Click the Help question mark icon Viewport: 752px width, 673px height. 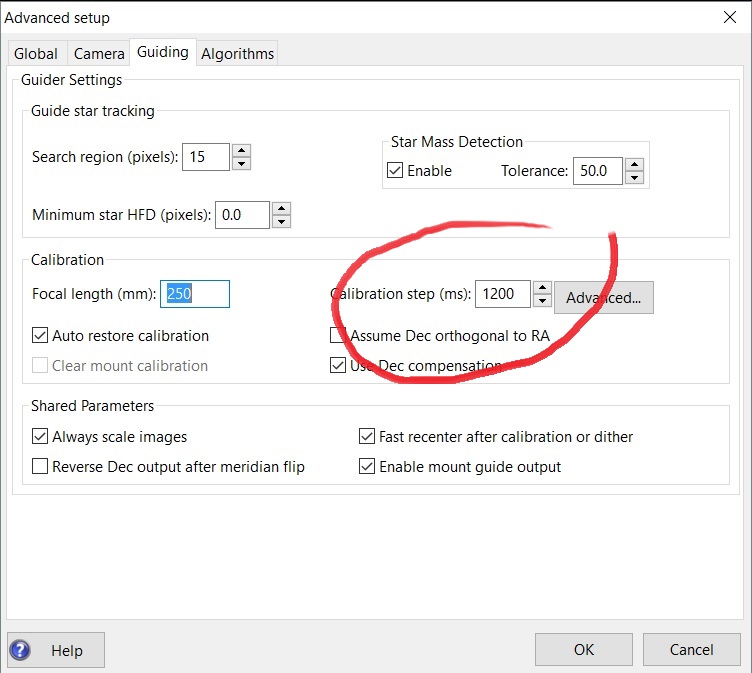click(x=22, y=650)
